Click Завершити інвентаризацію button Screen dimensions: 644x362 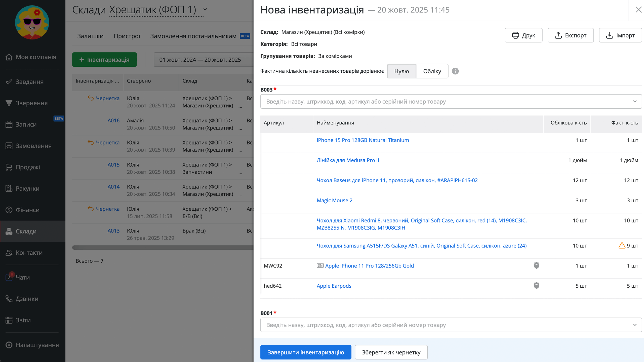[306, 352]
